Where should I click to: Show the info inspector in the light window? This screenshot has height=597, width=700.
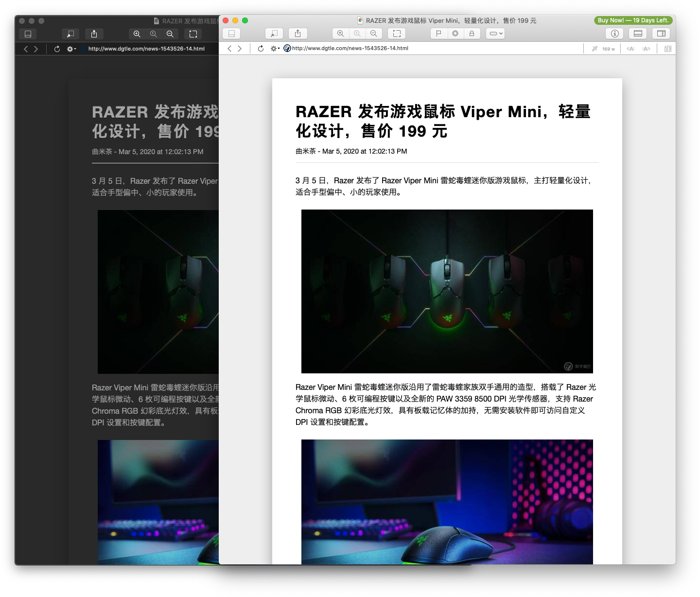tap(614, 34)
